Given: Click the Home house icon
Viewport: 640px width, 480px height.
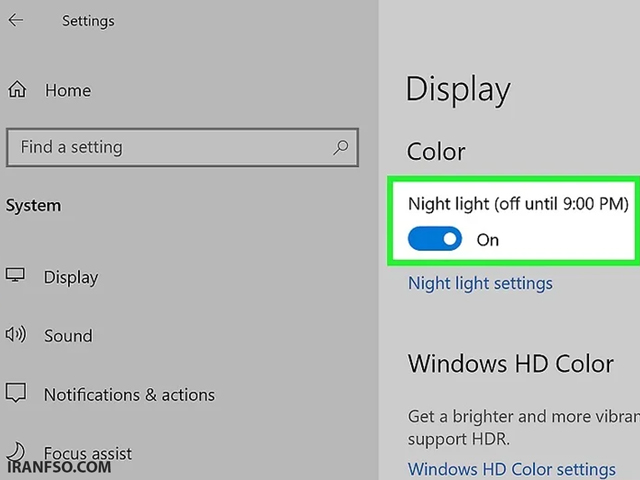Looking at the screenshot, I should [17, 89].
